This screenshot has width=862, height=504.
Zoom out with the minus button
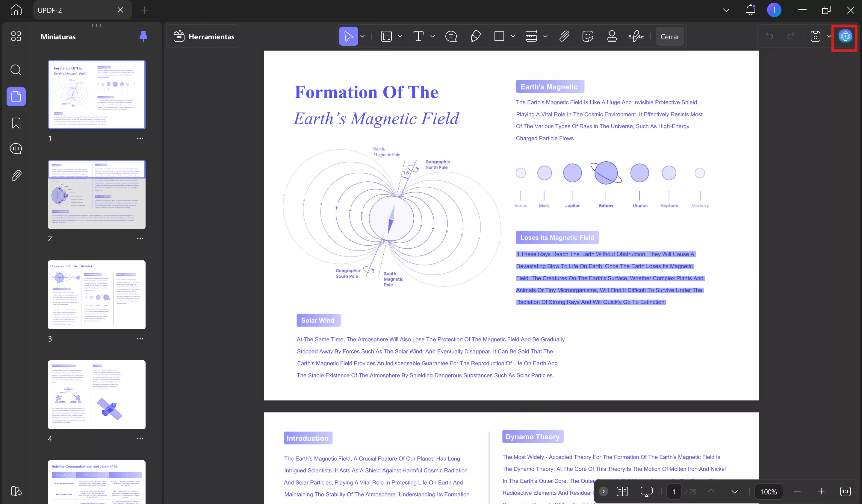point(797,491)
